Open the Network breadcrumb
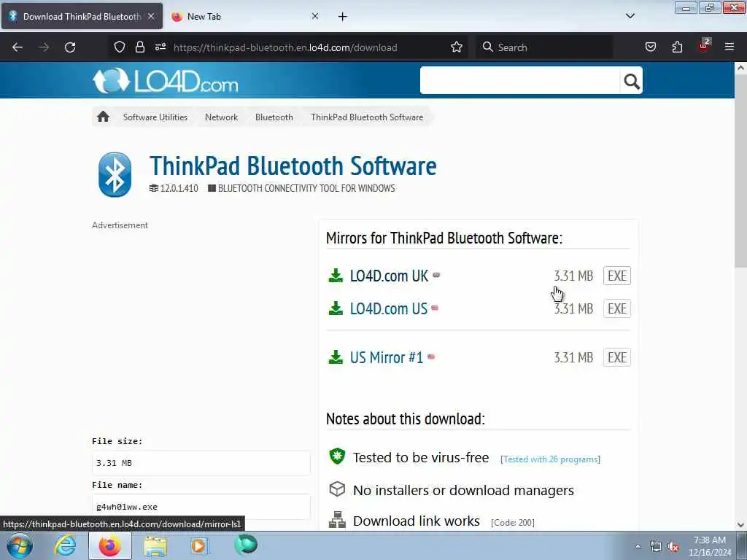 coord(221,117)
